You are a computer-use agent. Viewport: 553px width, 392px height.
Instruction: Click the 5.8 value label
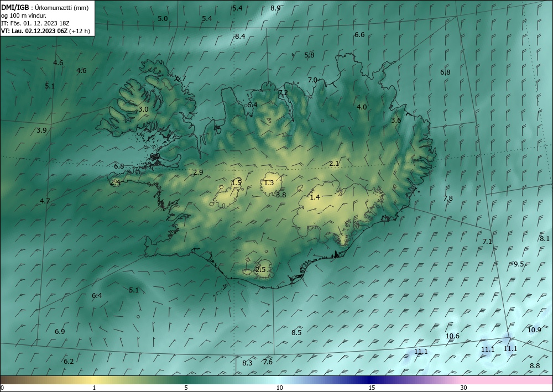[309, 55]
